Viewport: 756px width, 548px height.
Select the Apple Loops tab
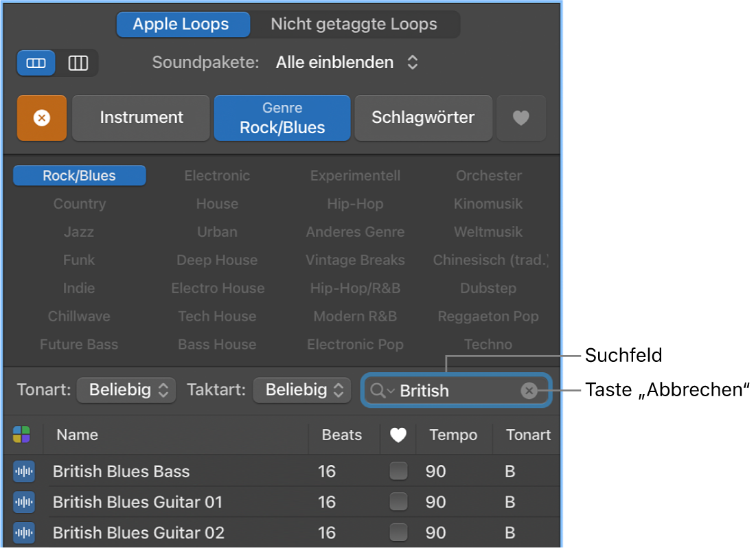(183, 24)
